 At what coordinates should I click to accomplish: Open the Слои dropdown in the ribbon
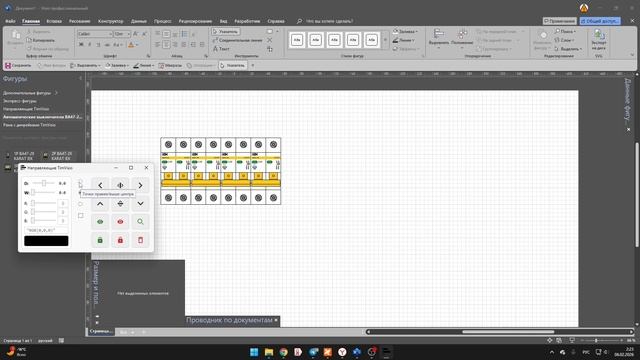point(564,40)
